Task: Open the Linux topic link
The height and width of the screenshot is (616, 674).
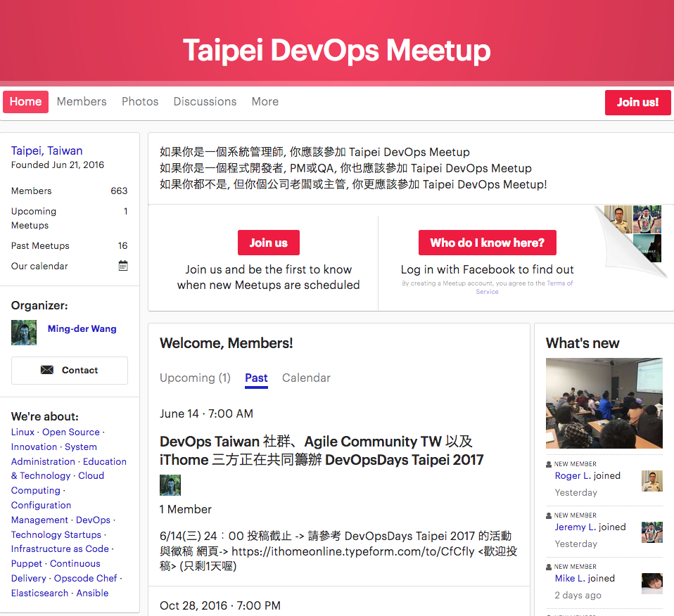Action: point(23,432)
